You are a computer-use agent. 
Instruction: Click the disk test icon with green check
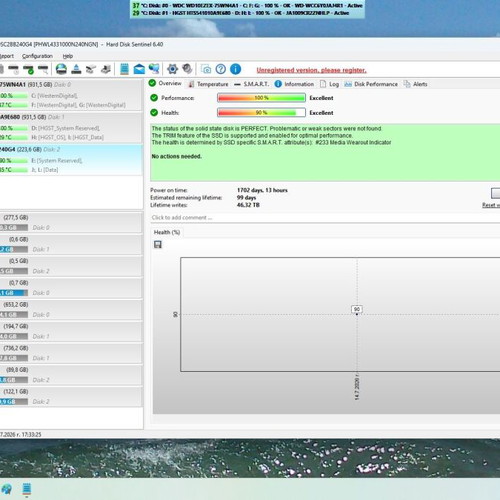click(28, 69)
